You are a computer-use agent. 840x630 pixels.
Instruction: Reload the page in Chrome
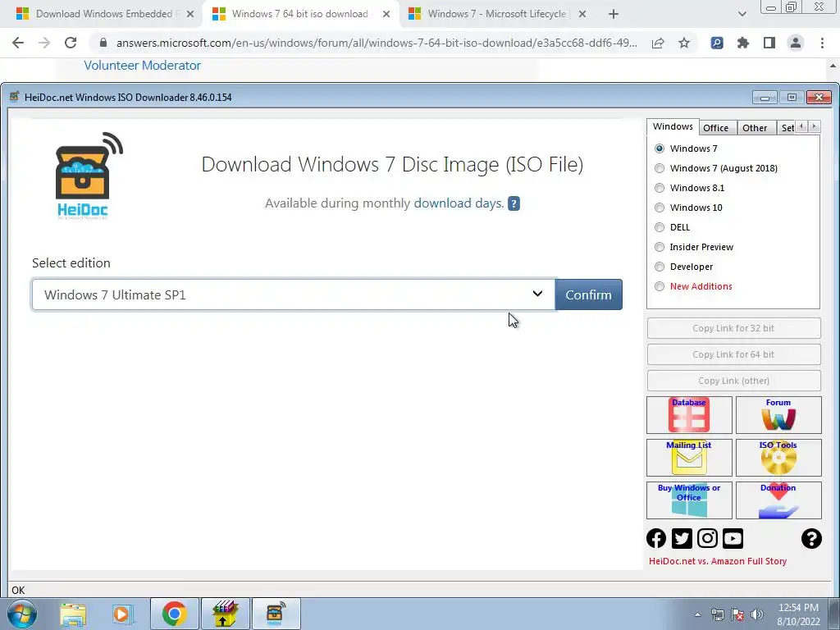[x=71, y=43]
